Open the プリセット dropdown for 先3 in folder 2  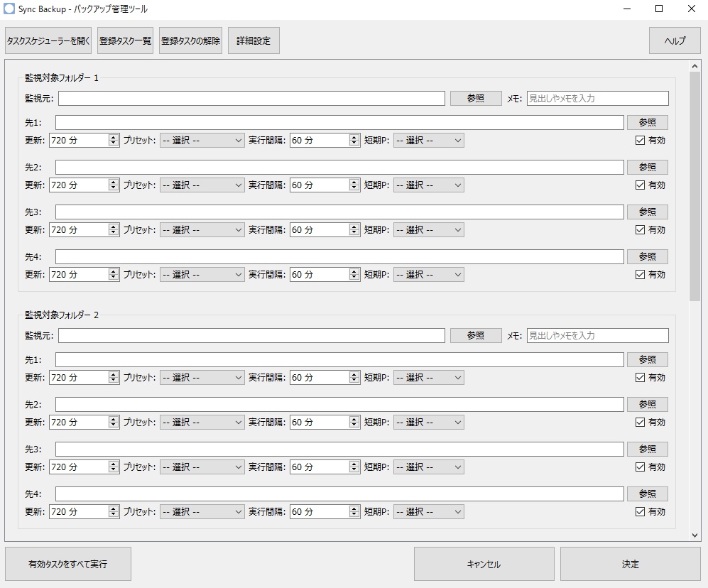pos(201,467)
